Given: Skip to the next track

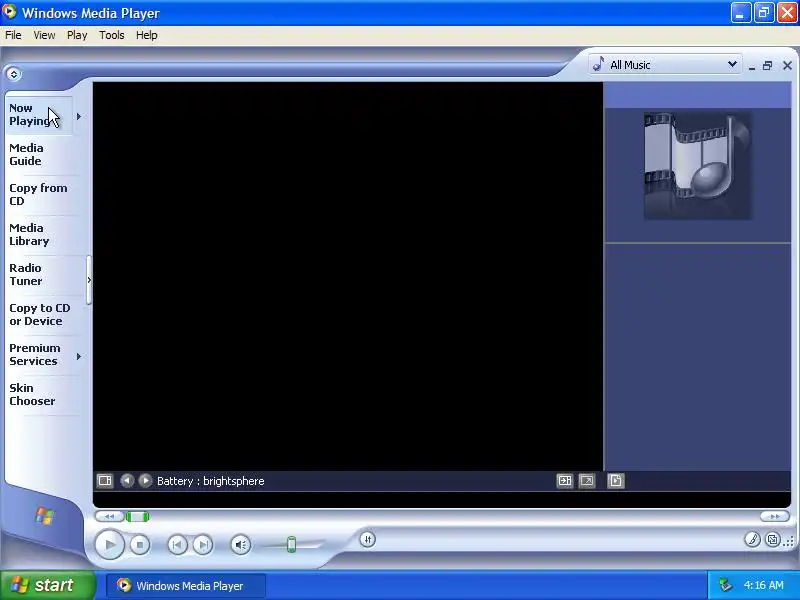Looking at the screenshot, I should pyautogui.click(x=203, y=545).
